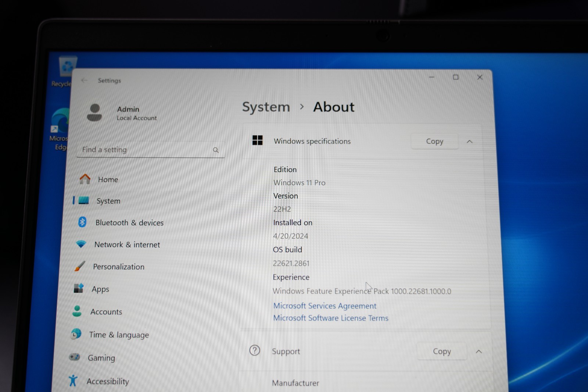Click the back arrow beside Settings
This screenshot has width=588, height=392.
coord(84,80)
